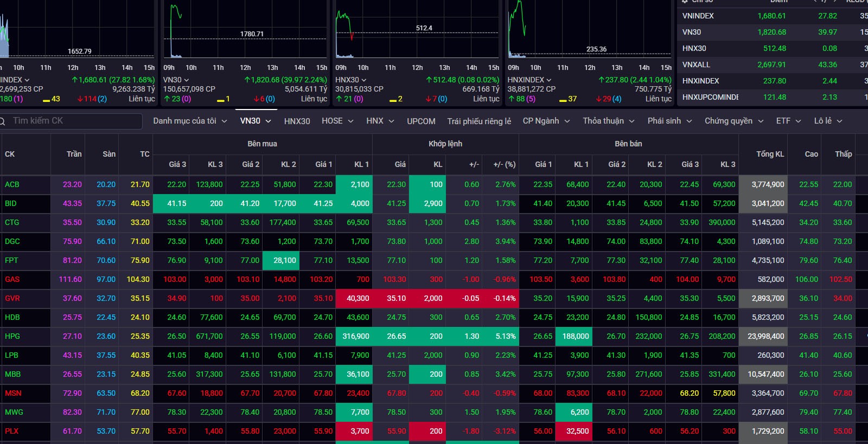
Task: Click the 'Tìm kiếm CK' search field
Action: [71, 121]
